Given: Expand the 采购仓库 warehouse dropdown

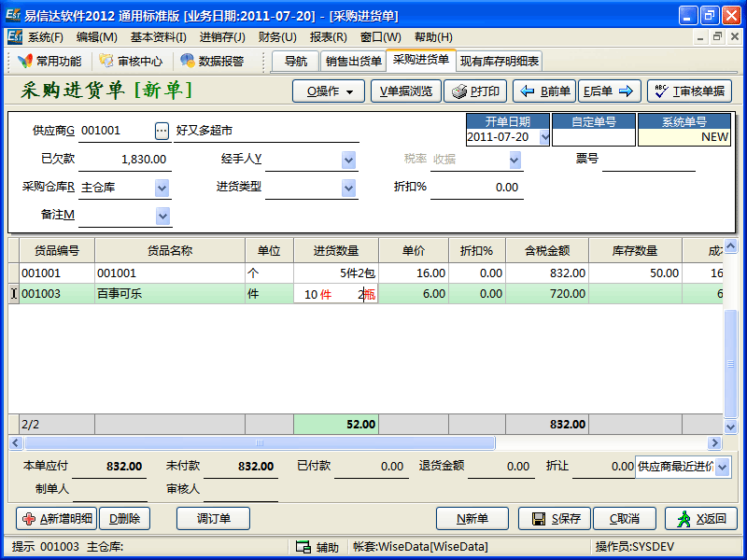Looking at the screenshot, I should (162, 189).
